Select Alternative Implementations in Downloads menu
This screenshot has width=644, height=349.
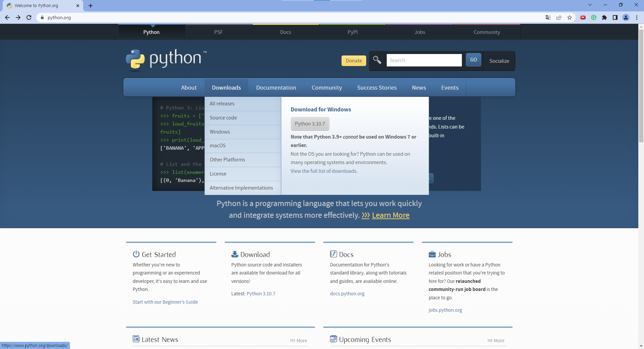click(x=243, y=188)
